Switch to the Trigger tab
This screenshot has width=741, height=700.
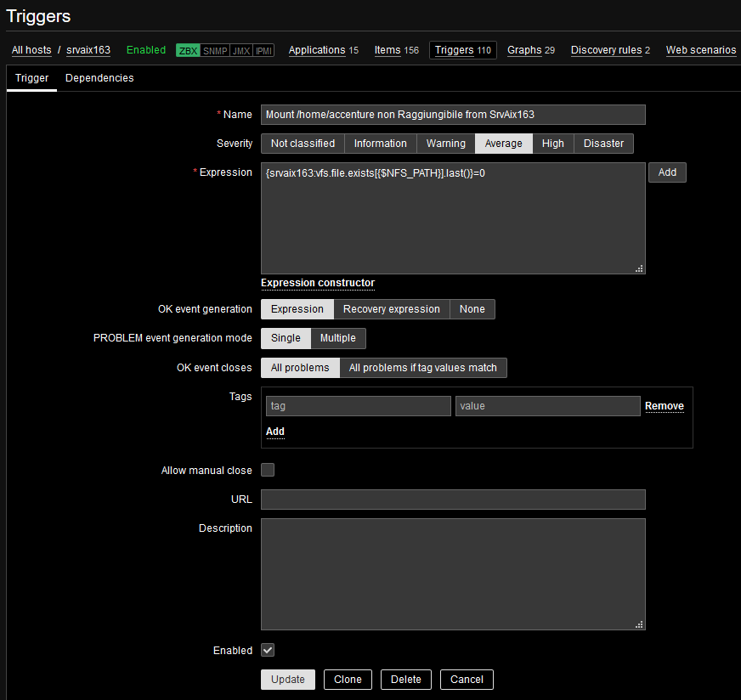(x=31, y=78)
